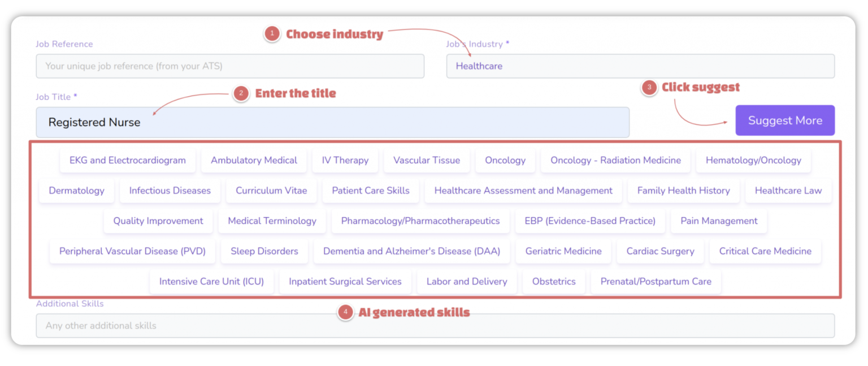Select the EKG and Electrocardiogram skill
868x366 pixels.
click(x=127, y=160)
